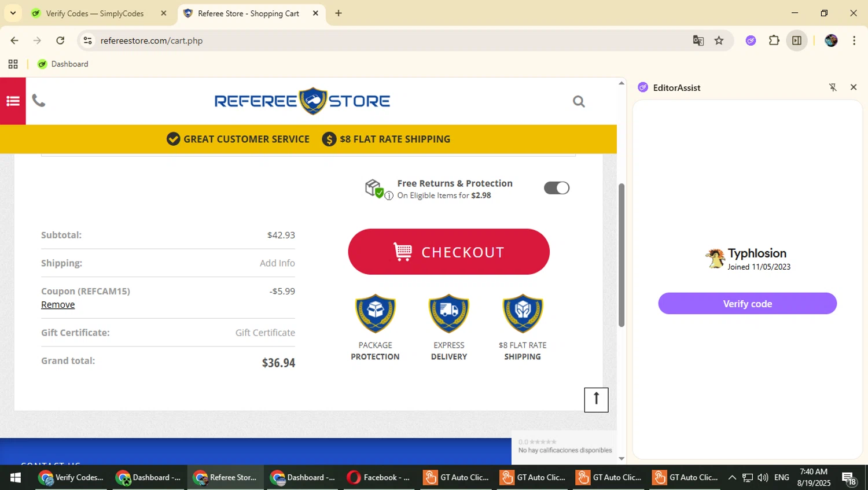This screenshot has width=868, height=490.
Task: Click the Referee Store logo
Action: [302, 101]
